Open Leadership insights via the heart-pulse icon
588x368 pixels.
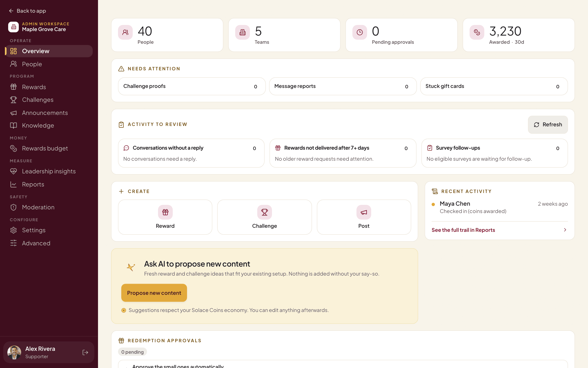(13, 171)
